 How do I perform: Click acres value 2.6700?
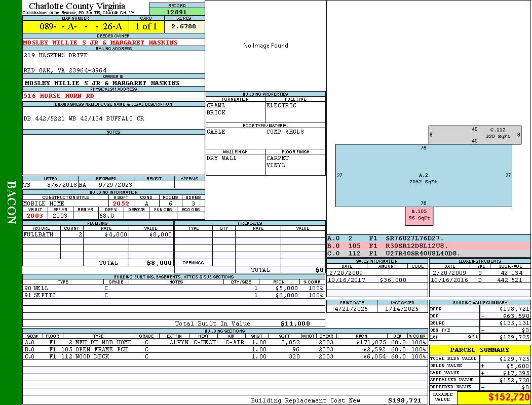coord(184,26)
